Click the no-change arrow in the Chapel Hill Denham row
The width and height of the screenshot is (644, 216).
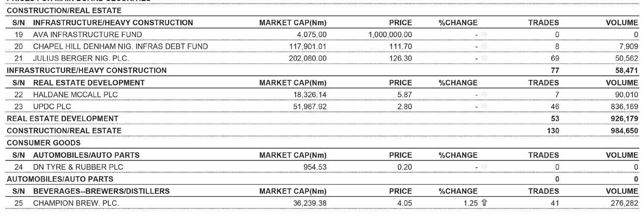[x=484, y=46]
